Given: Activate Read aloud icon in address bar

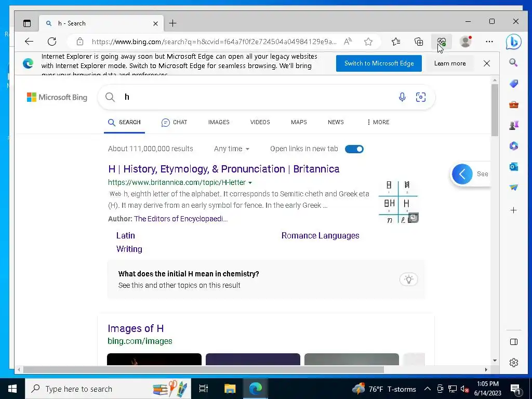Looking at the screenshot, I should tap(348, 42).
